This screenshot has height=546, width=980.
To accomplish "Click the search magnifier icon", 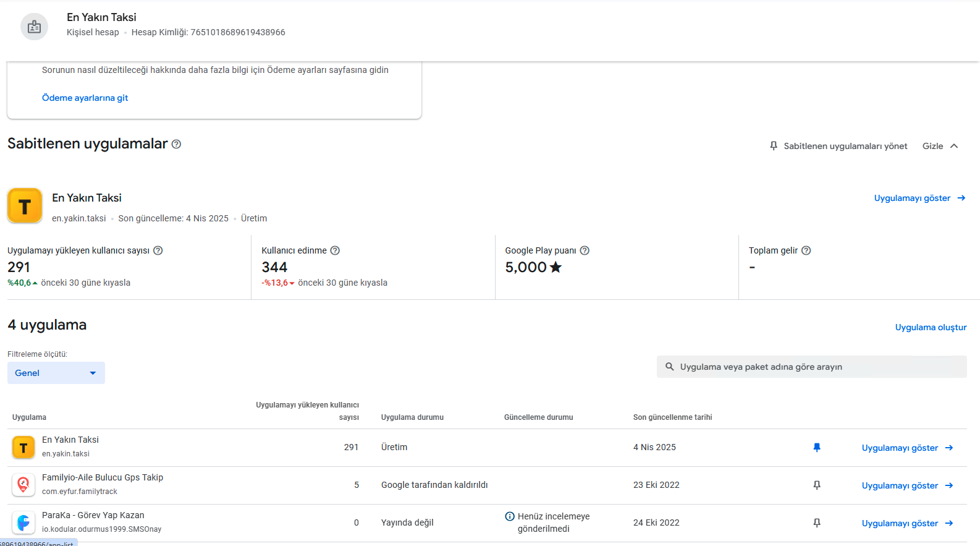I will (x=669, y=367).
